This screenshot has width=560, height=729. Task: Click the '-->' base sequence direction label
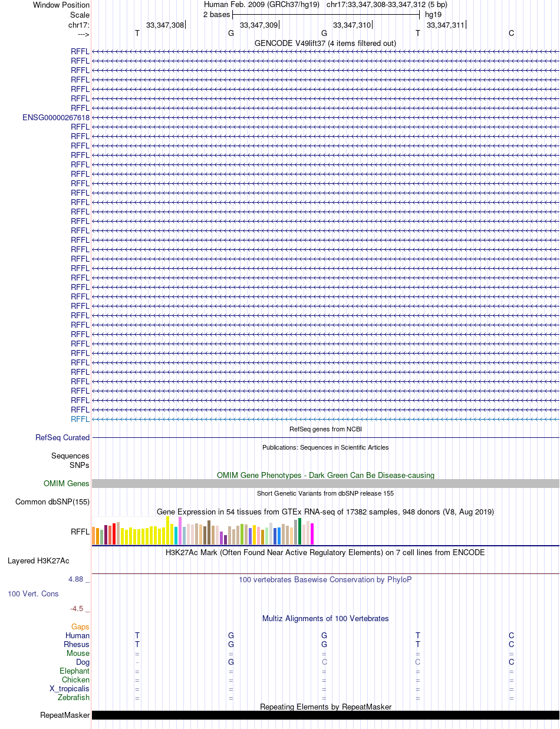(x=83, y=34)
